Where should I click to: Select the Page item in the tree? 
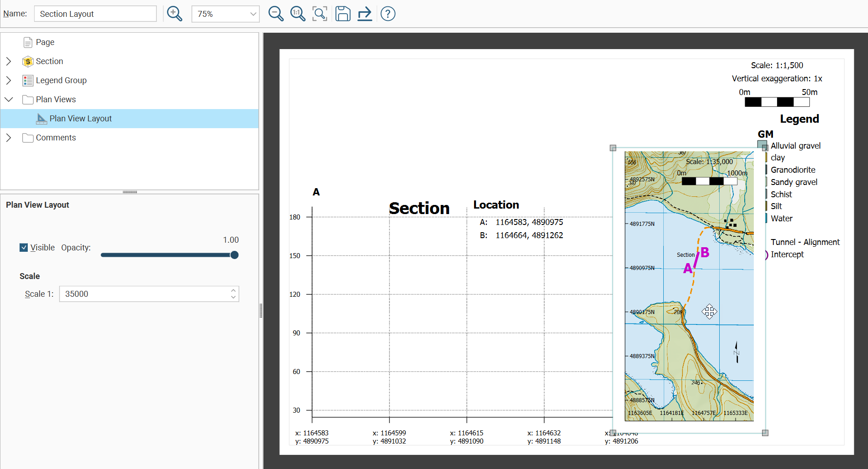pyautogui.click(x=45, y=42)
